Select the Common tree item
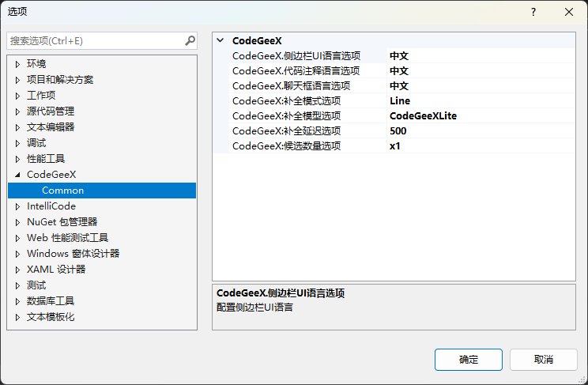The height and width of the screenshot is (385, 588). 102,191
